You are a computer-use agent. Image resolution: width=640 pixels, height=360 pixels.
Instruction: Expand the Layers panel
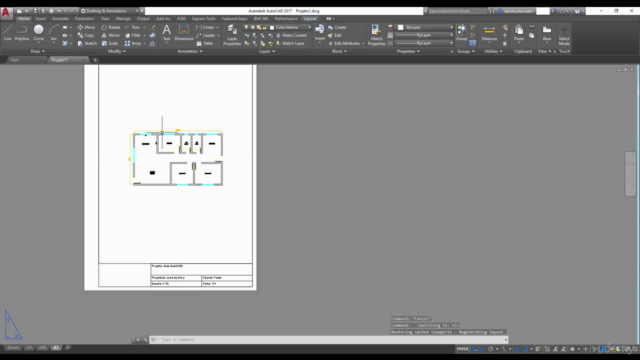267,51
